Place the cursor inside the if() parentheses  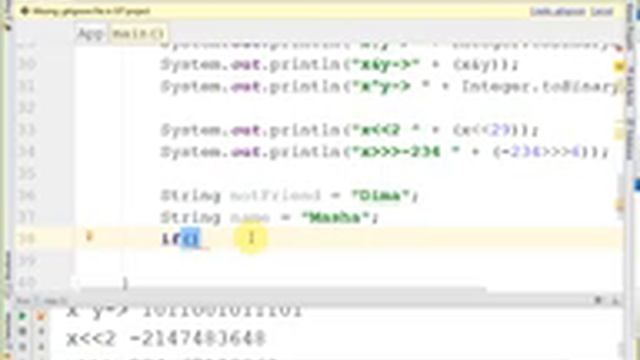click(192, 239)
